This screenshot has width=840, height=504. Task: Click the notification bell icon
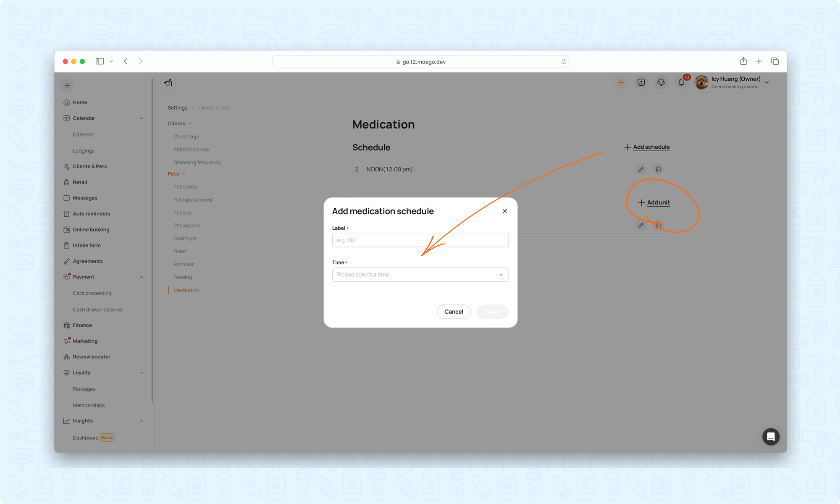[681, 83]
